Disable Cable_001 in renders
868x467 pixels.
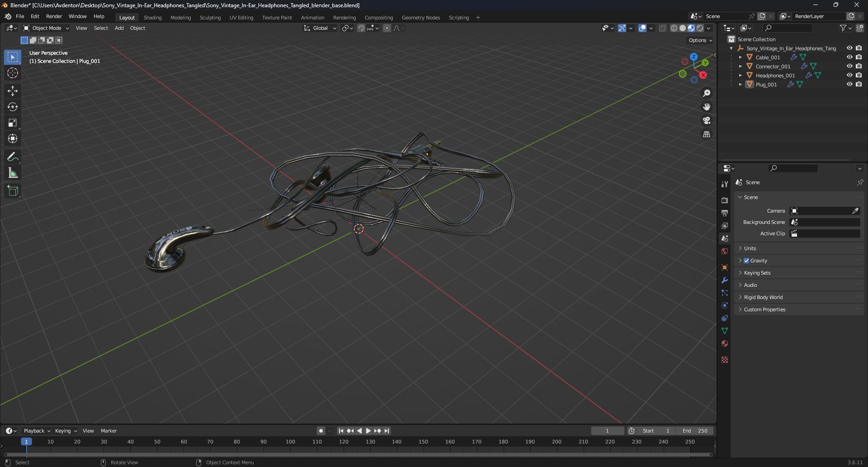click(x=859, y=57)
